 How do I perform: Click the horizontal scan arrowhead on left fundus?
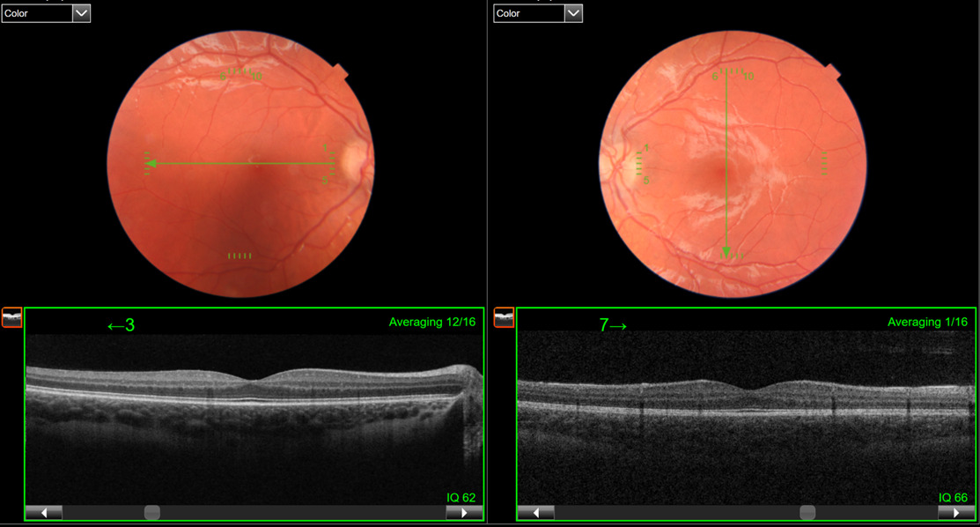[x=151, y=163]
